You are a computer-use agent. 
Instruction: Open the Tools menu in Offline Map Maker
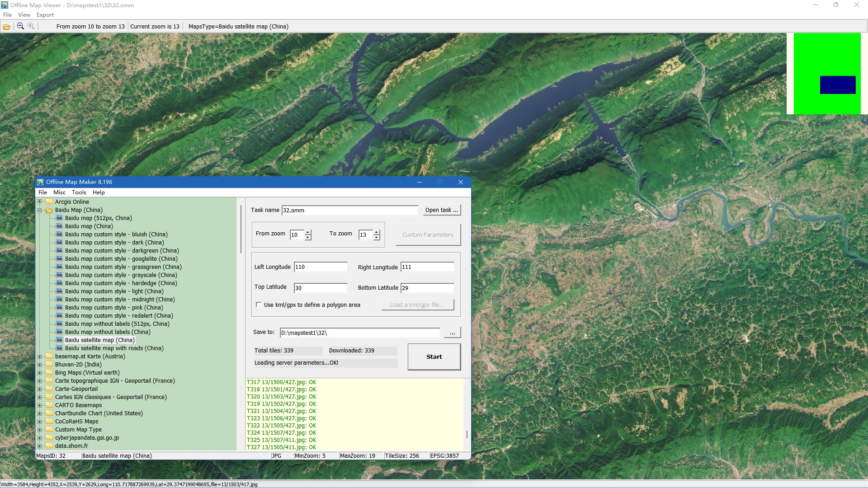[79, 192]
